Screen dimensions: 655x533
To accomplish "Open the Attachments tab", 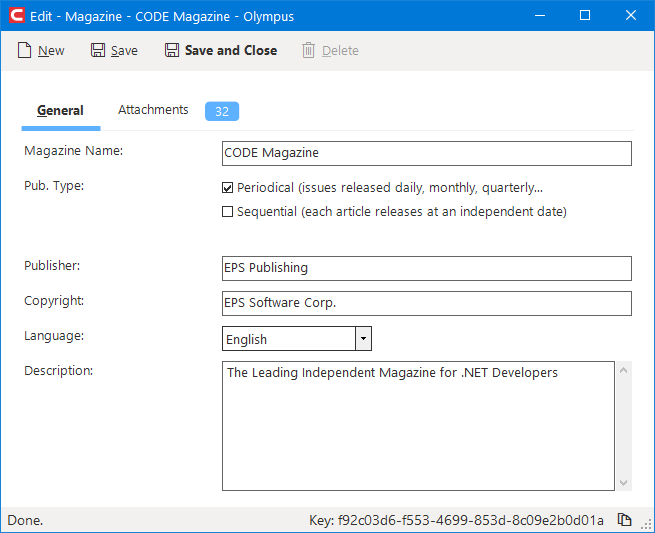I will click(x=153, y=110).
